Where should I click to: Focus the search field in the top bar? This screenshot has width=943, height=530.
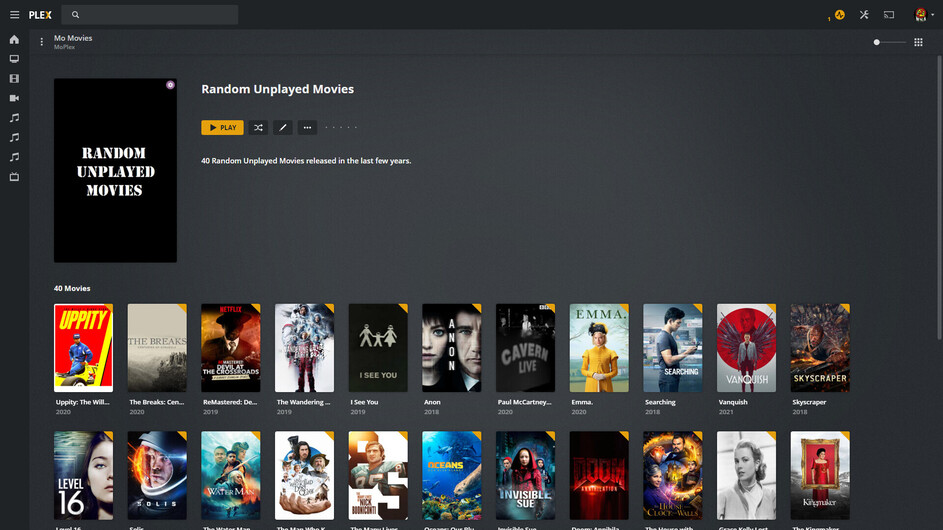click(150, 14)
